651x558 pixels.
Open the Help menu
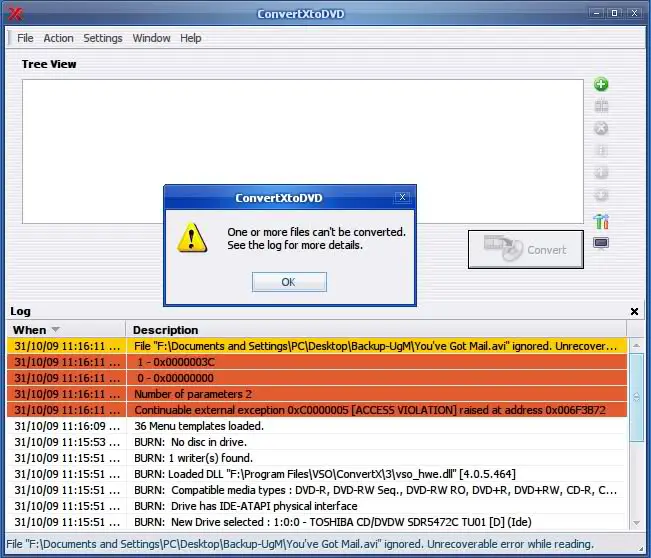click(x=191, y=38)
